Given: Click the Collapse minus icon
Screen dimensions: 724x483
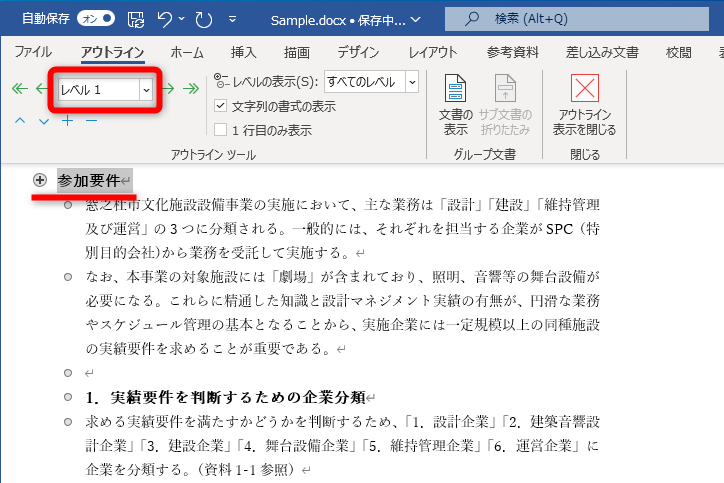Looking at the screenshot, I should (91, 121).
